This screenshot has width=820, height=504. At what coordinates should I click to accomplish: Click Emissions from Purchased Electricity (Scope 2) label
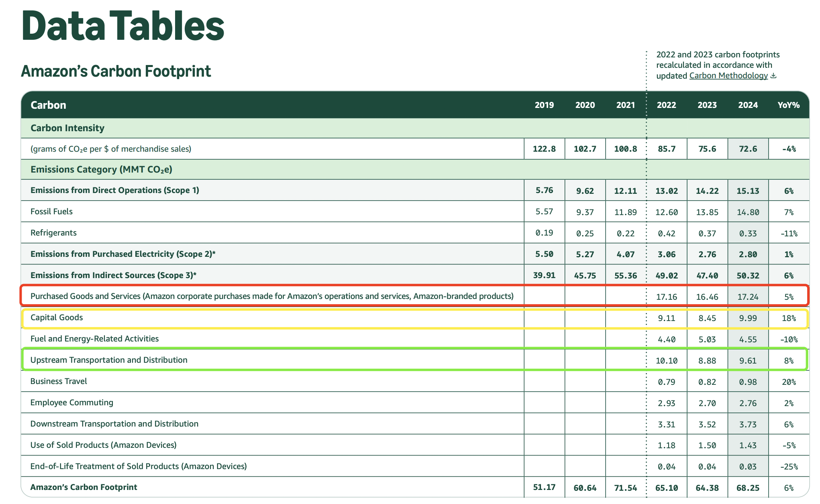[123, 254]
